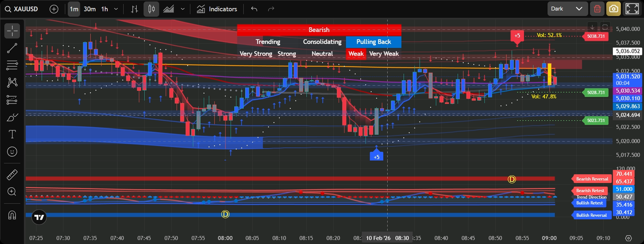Click the highlighted Pulling Back cell
Viewport: 644px width, 244px height.
[373, 42]
